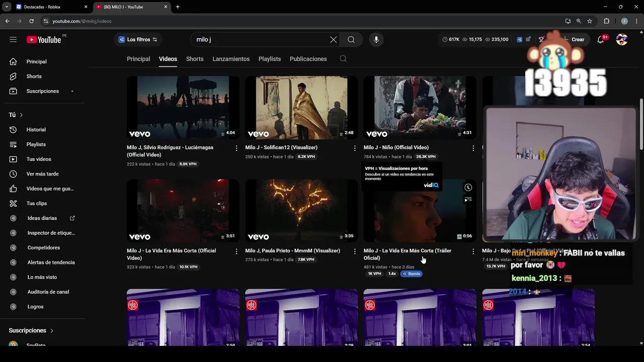Open vidIQ Lo más visto
The image size is (644, 362).
tap(42, 277)
